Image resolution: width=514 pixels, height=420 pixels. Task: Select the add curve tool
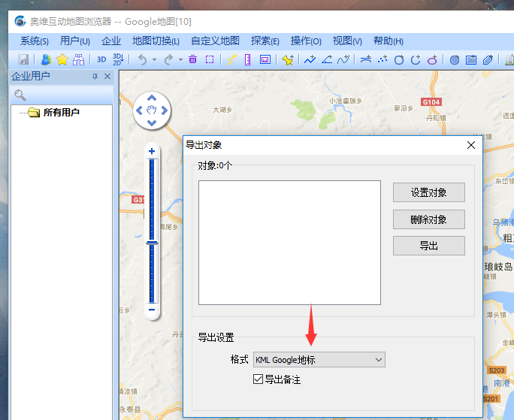pyautogui.click(x=343, y=59)
